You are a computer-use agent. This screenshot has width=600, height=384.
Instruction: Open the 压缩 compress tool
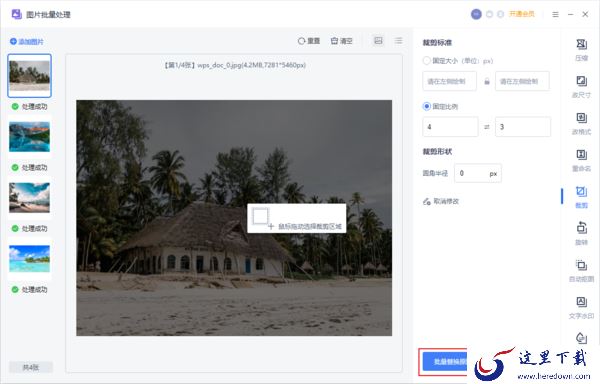pos(581,49)
